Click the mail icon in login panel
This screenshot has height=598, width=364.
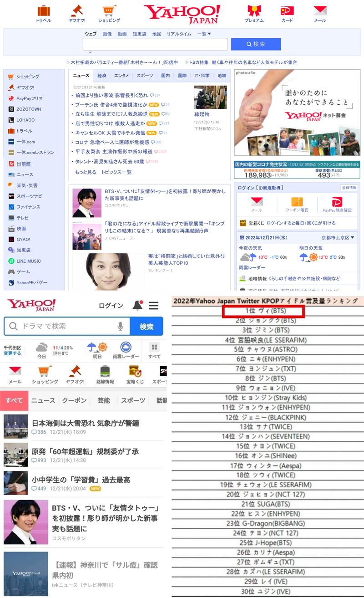pos(257,202)
